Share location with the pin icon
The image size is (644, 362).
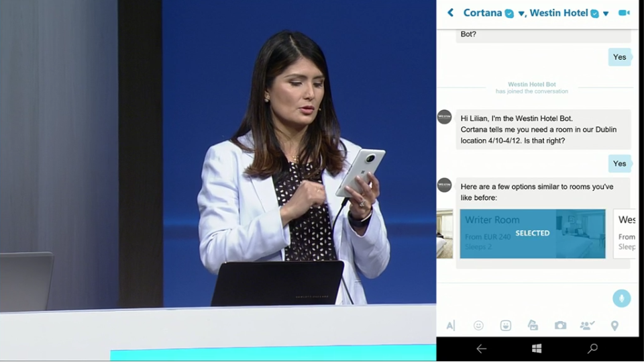(614, 326)
